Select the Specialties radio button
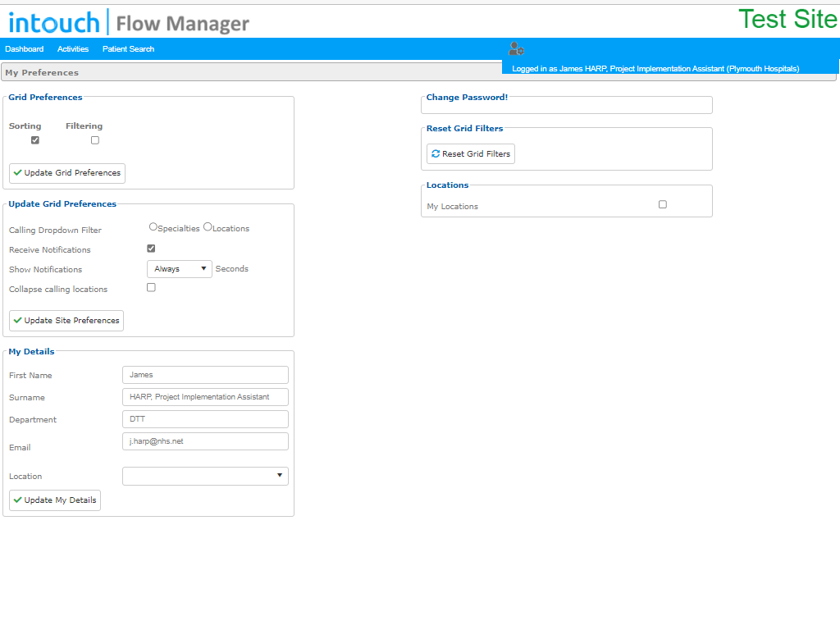This screenshot has height=630, width=840. click(153, 227)
